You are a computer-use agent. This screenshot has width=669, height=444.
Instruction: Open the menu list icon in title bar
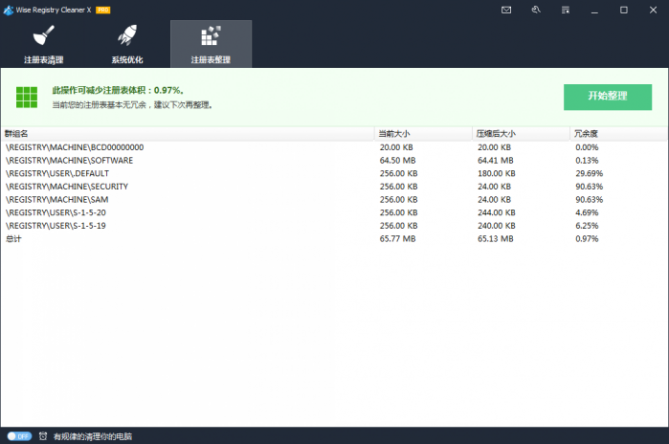[565, 10]
